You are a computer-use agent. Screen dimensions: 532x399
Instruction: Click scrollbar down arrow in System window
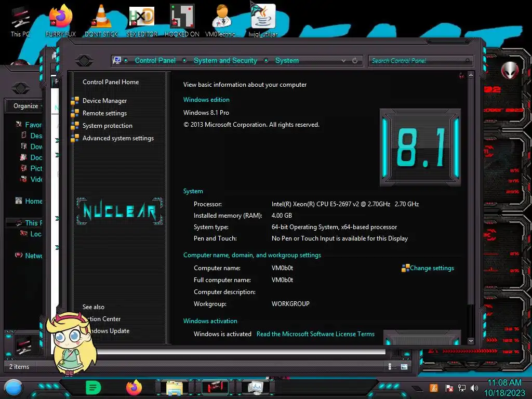coord(471,341)
